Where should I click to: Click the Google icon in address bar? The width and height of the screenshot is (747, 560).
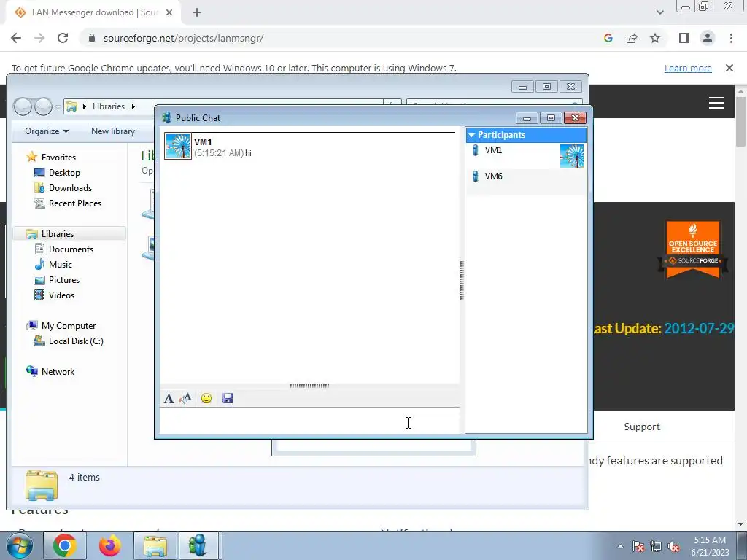pos(608,38)
